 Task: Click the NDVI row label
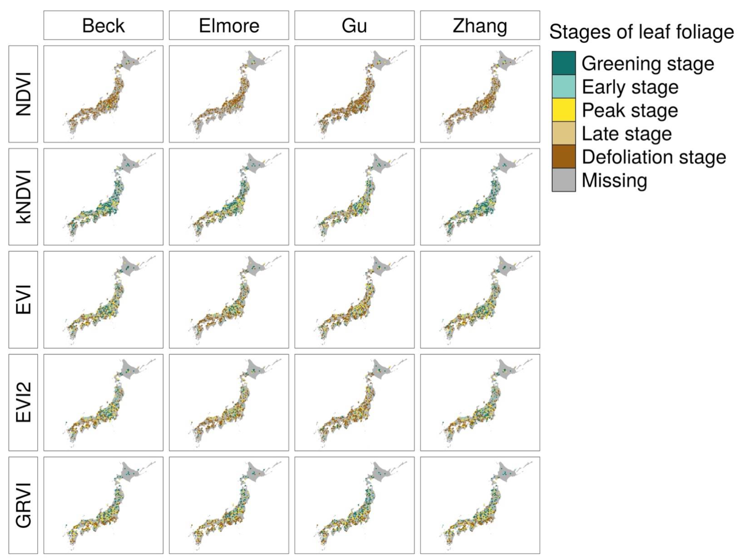click(23, 94)
